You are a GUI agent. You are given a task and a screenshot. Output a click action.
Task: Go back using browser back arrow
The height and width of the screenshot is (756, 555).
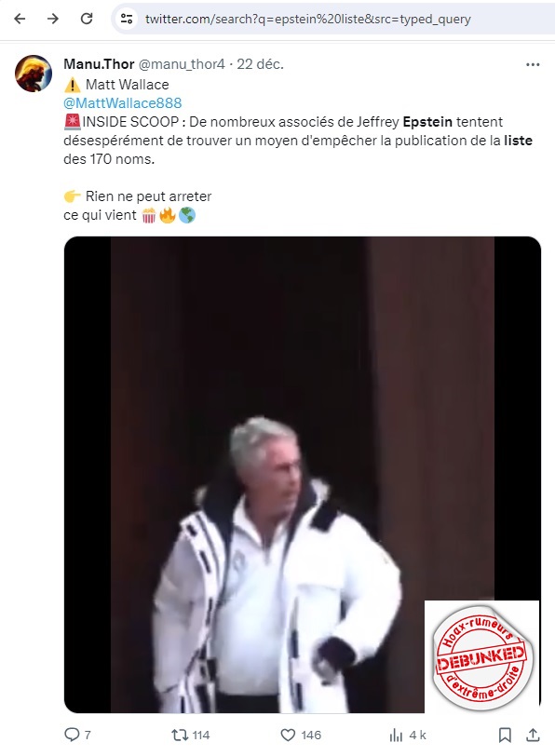coord(20,19)
